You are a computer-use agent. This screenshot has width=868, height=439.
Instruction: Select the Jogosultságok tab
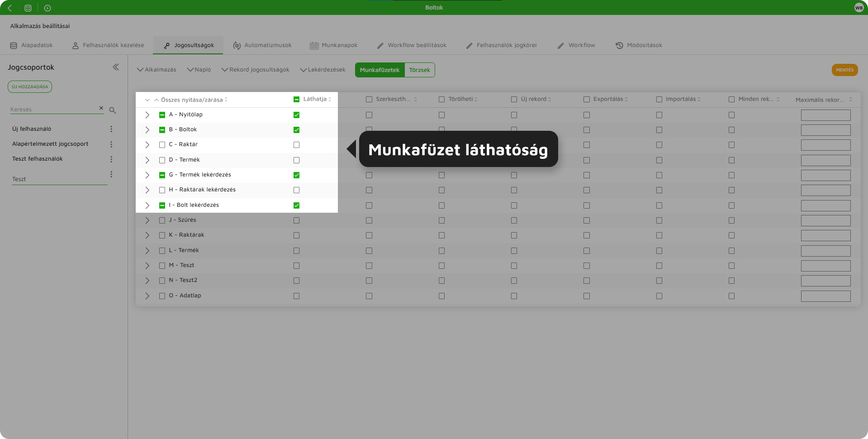coord(188,45)
